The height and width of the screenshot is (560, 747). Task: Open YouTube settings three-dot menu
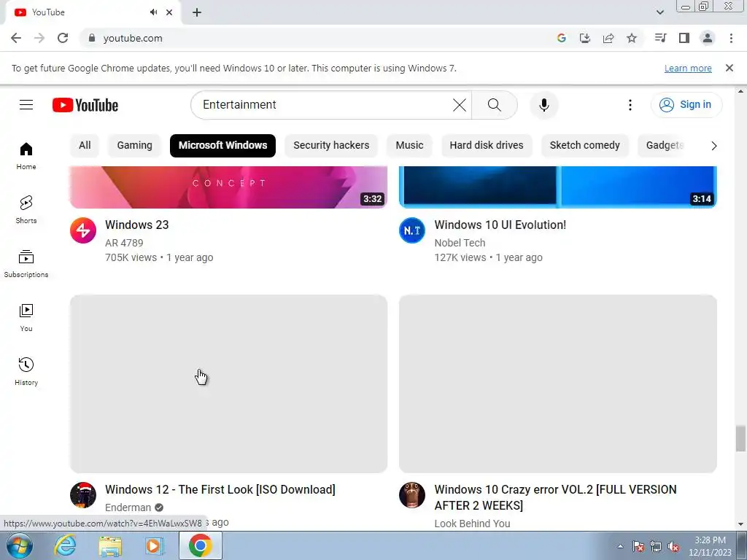[x=630, y=105]
